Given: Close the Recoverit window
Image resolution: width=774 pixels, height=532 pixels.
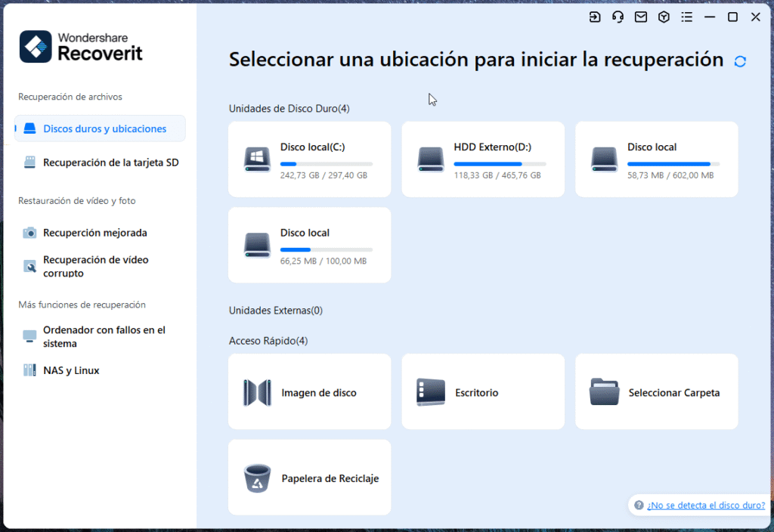Looking at the screenshot, I should click(756, 17).
